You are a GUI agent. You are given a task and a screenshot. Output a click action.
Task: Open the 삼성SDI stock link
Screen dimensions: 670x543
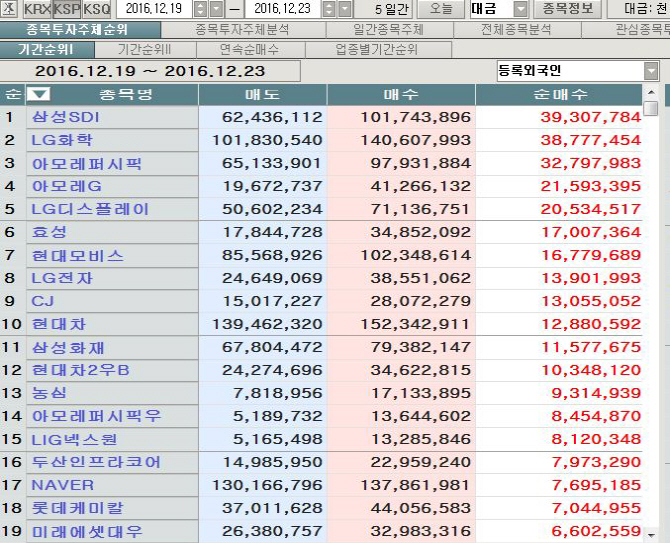pos(65,117)
